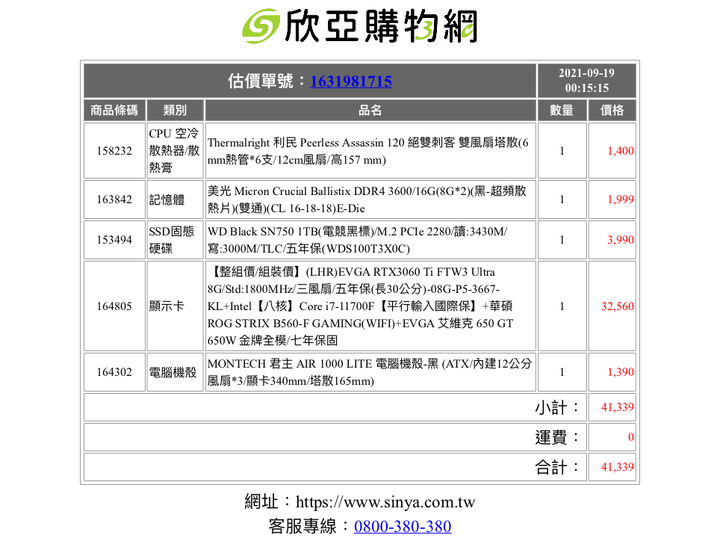This screenshot has width=720, height=538.
Task: Click the 品名 column header
Action: pyautogui.click(x=370, y=110)
